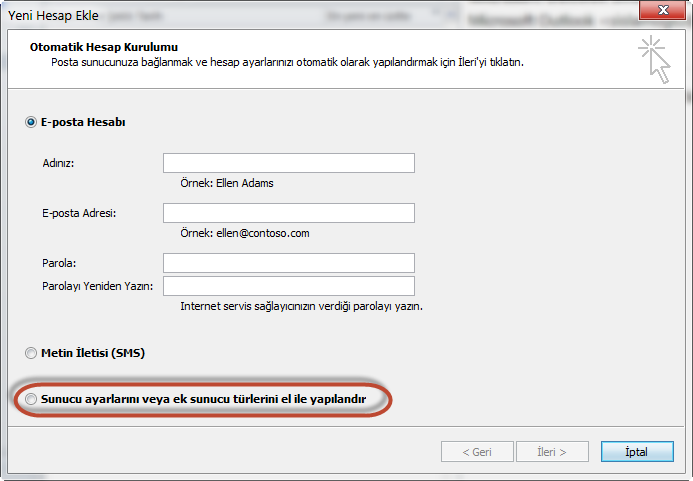Click the Adınız: field label
Screen dimensions: 693x481
click(58, 163)
